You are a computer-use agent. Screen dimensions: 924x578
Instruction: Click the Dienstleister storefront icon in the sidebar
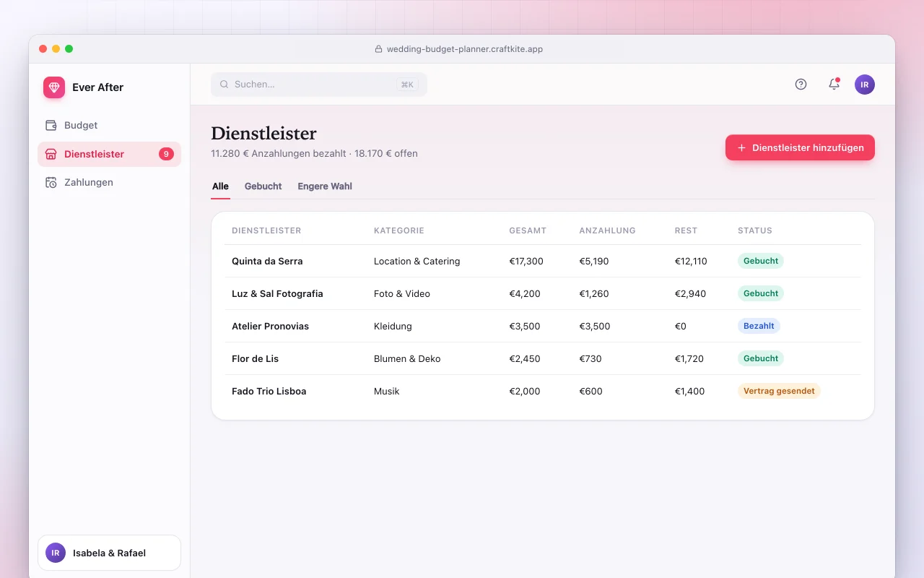(51, 154)
